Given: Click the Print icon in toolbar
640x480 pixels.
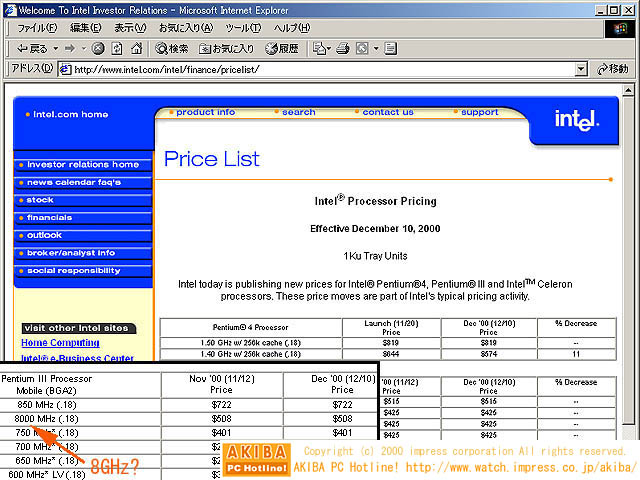Looking at the screenshot, I should [342, 48].
